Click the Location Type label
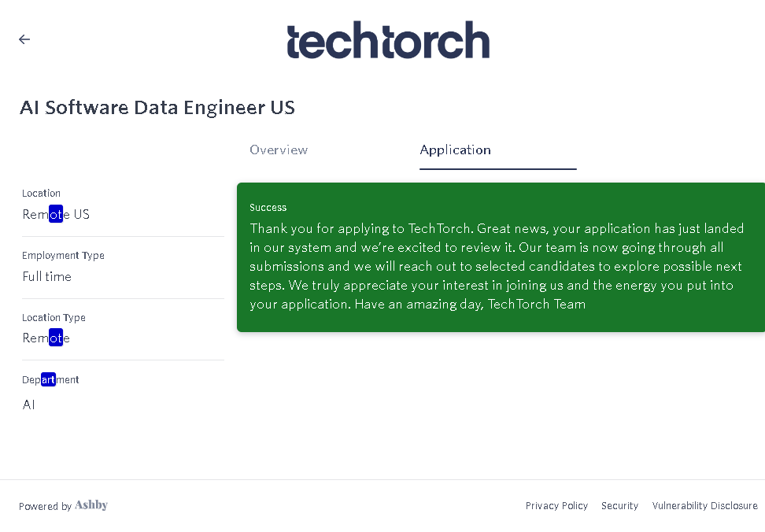765x532 pixels. (54, 318)
